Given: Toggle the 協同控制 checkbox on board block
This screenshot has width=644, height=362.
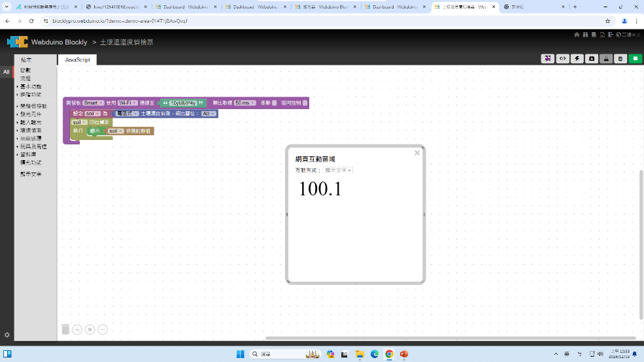Looking at the screenshot, I should [x=305, y=103].
